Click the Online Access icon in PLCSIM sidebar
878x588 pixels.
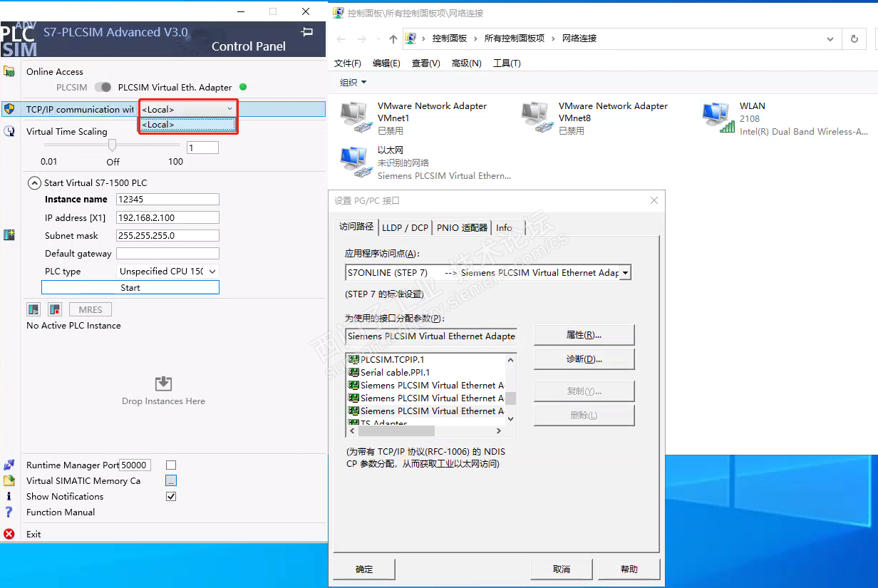[x=9, y=71]
